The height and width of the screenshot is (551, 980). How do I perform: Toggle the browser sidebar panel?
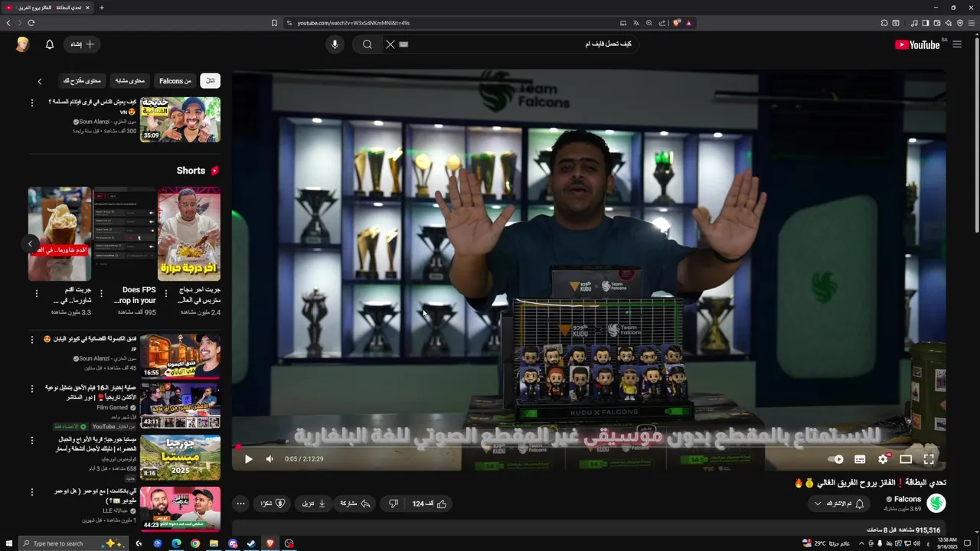pyautogui.click(x=926, y=23)
